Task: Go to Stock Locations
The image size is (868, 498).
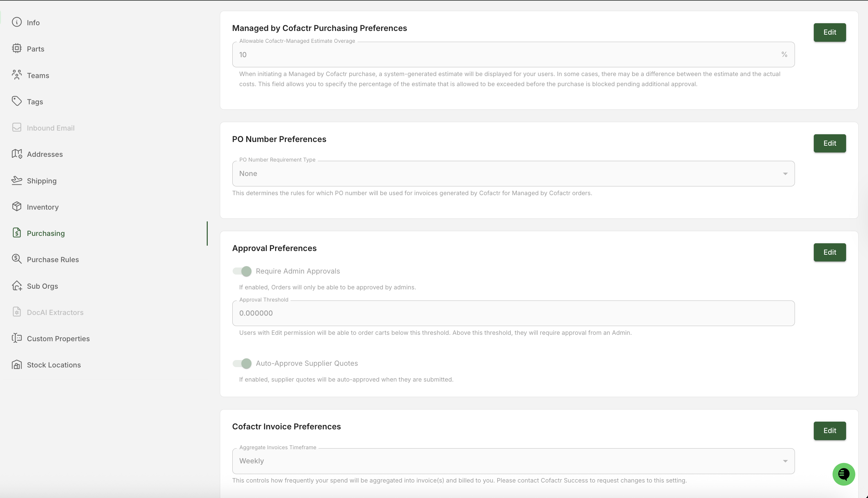Action: tap(54, 365)
